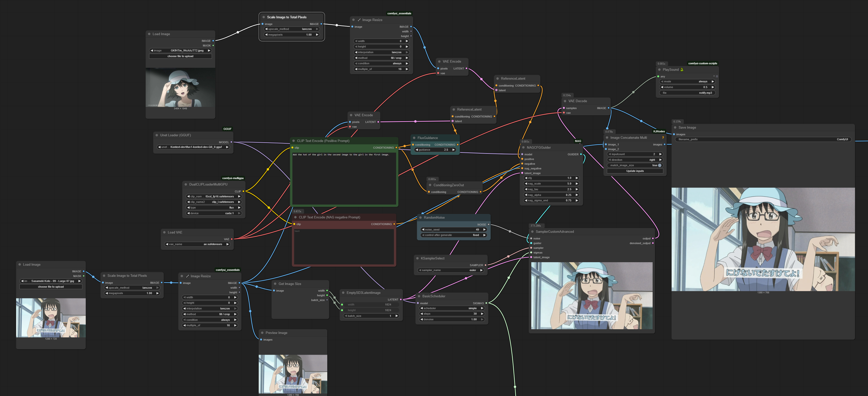868x396 pixels.
Task: Click the SIGMAS output slot on BasicScheduler
Action: 486,303
